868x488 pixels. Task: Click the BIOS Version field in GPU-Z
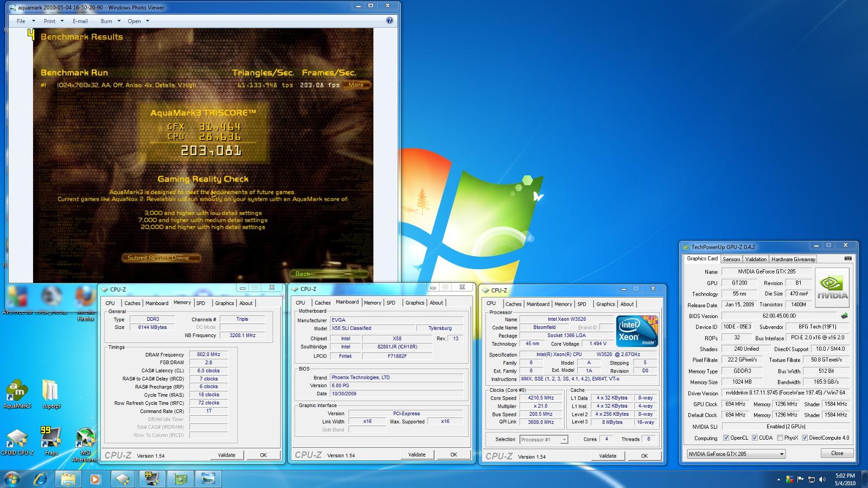[x=780, y=316]
